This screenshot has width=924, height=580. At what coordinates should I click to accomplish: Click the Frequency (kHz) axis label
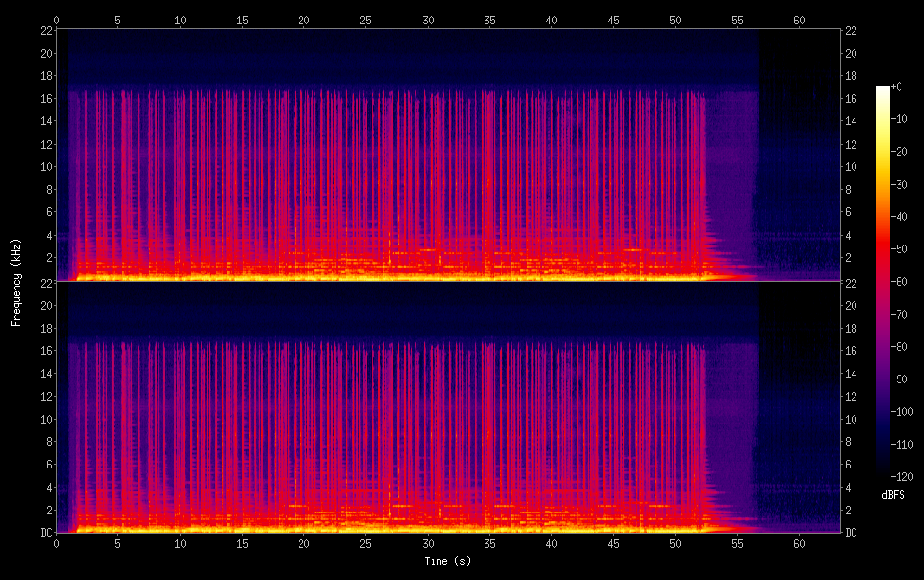(x=16, y=281)
